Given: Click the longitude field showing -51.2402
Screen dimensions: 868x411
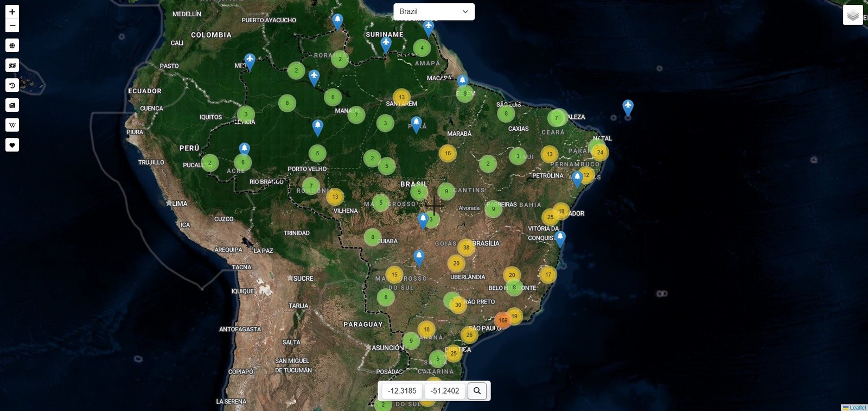Looking at the screenshot, I should click(445, 391).
